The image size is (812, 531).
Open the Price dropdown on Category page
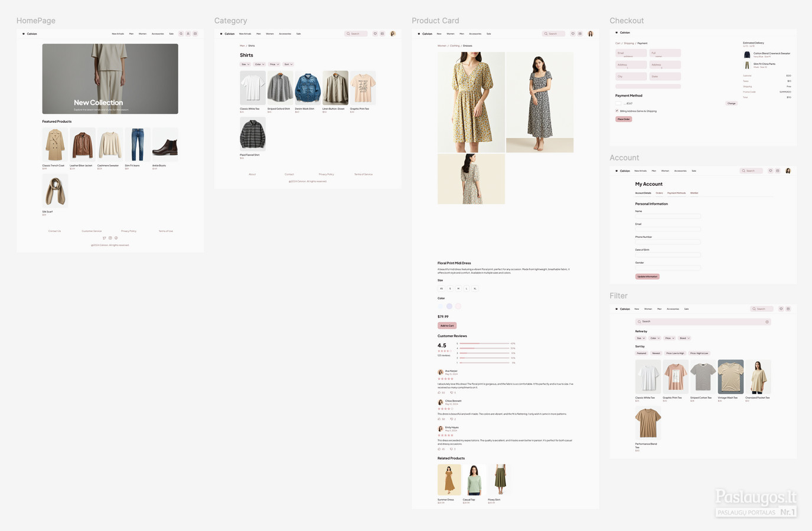click(x=274, y=64)
